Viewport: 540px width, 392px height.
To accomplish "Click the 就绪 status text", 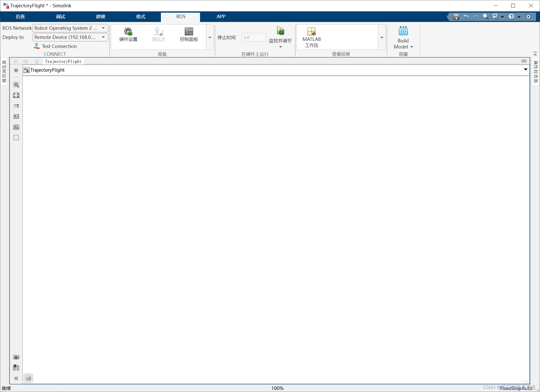I will click(x=6, y=388).
